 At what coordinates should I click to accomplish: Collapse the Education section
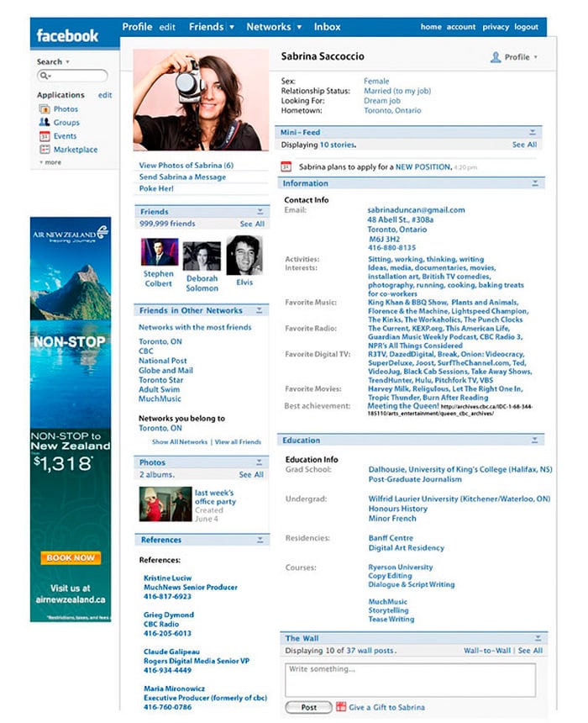(x=532, y=440)
